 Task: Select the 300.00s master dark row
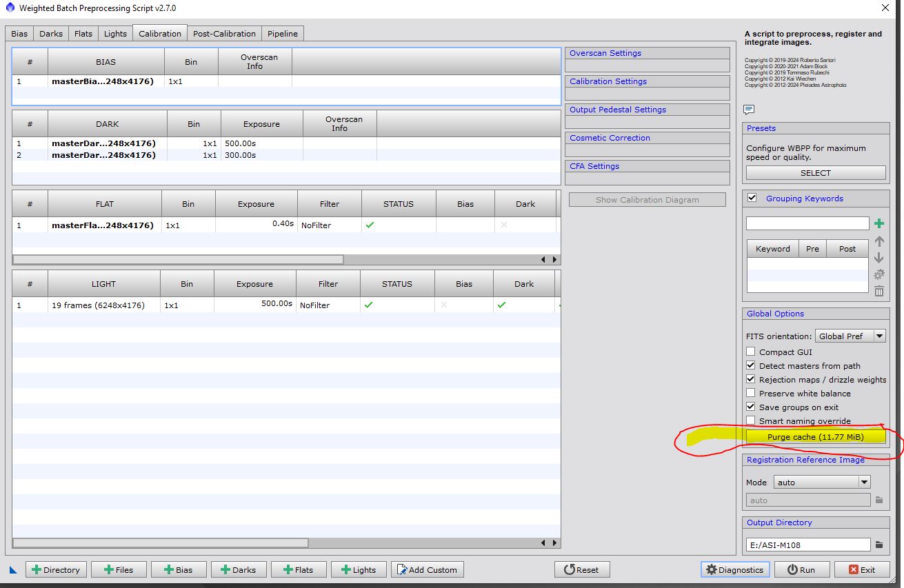(286, 155)
